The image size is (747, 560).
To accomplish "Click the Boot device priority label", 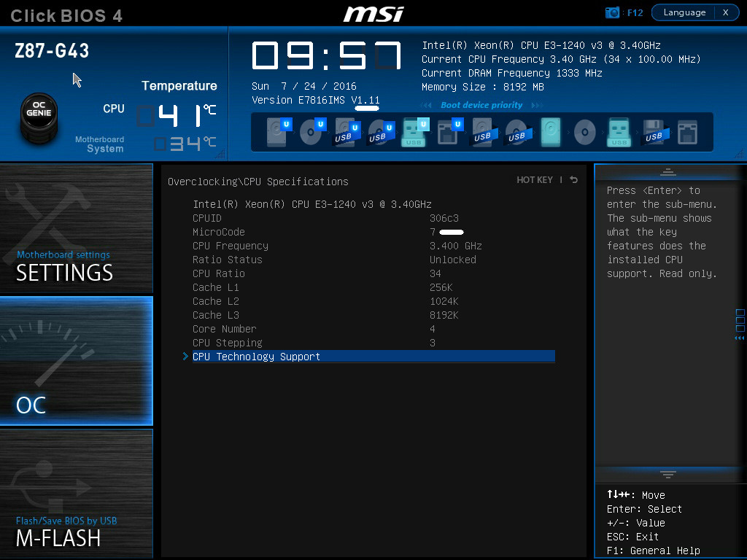I will pos(481,105).
